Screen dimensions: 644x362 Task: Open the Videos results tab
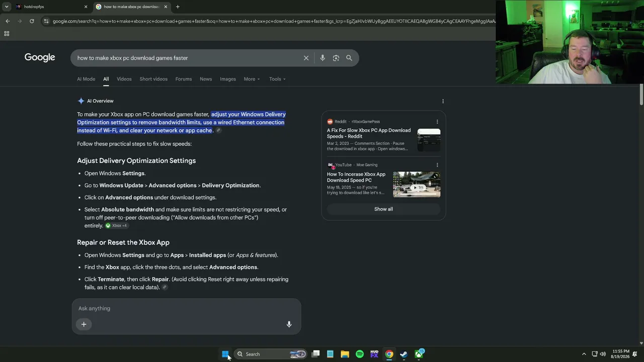click(124, 79)
